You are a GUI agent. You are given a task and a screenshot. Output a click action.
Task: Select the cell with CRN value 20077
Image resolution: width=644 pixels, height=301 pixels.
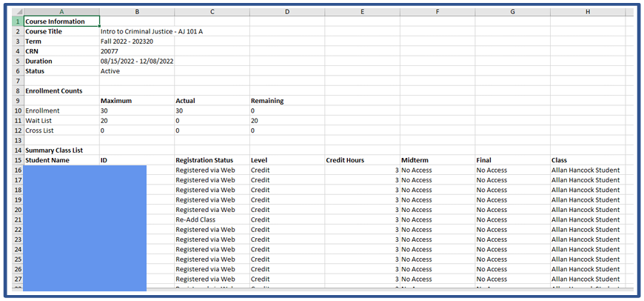[x=110, y=51]
